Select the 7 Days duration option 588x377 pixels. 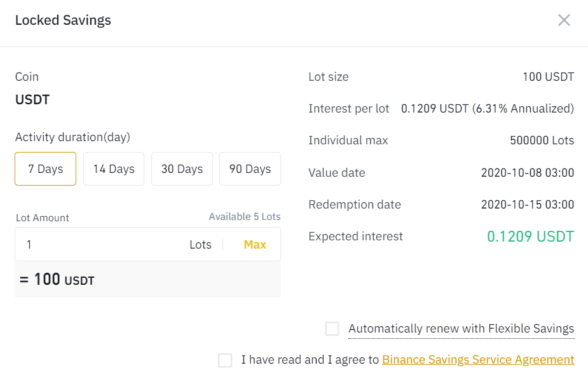(x=46, y=169)
